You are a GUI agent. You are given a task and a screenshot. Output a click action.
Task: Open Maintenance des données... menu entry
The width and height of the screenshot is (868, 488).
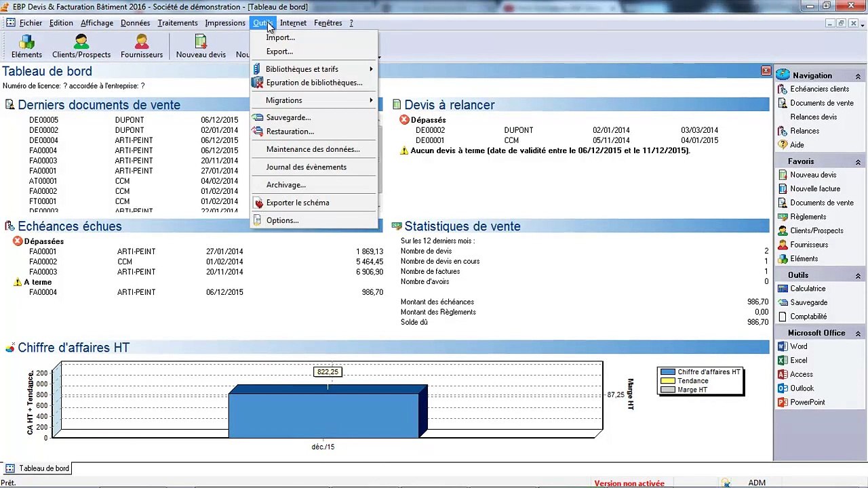pyautogui.click(x=314, y=149)
